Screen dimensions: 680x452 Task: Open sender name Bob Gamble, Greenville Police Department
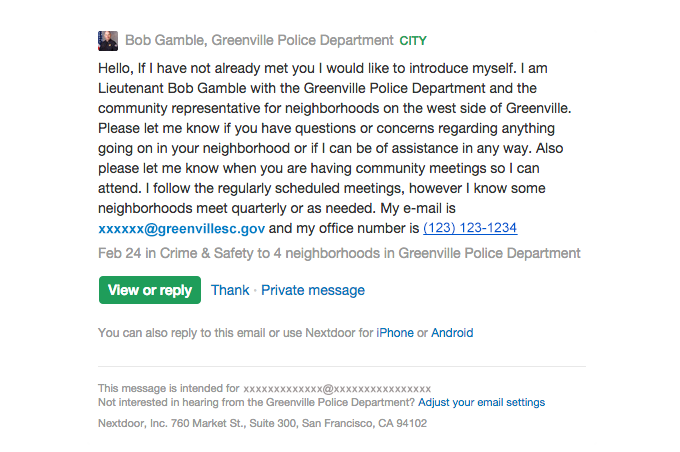259,41
